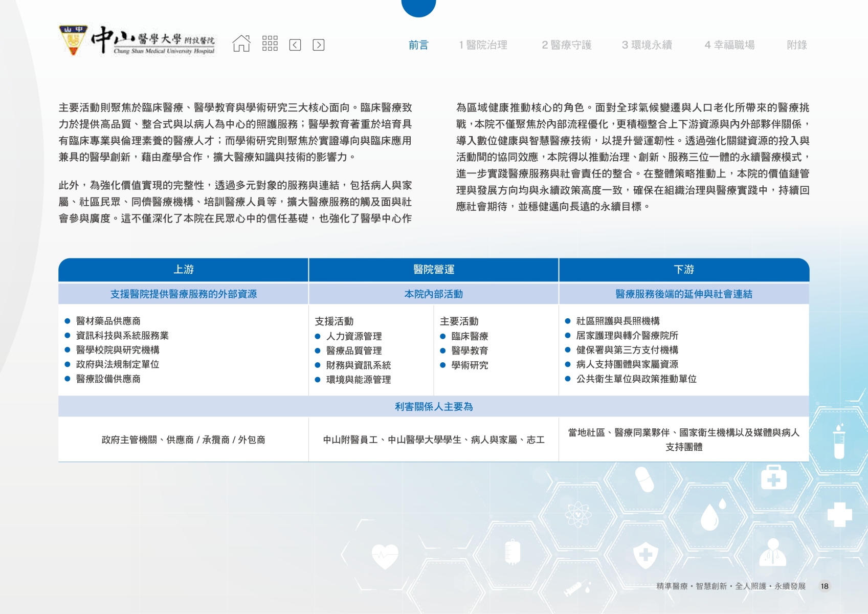Image resolution: width=868 pixels, height=614 pixels.
Task: Open the 前言 navigation tab
Action: [x=418, y=45]
